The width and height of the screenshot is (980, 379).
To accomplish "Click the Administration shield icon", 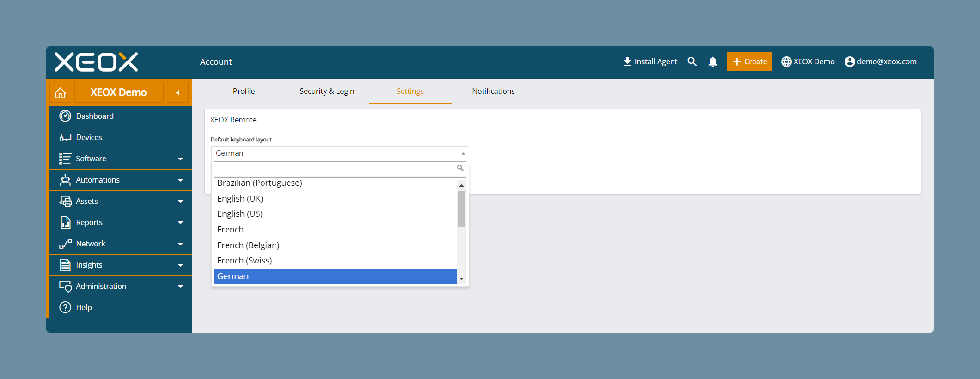I will 66,286.
